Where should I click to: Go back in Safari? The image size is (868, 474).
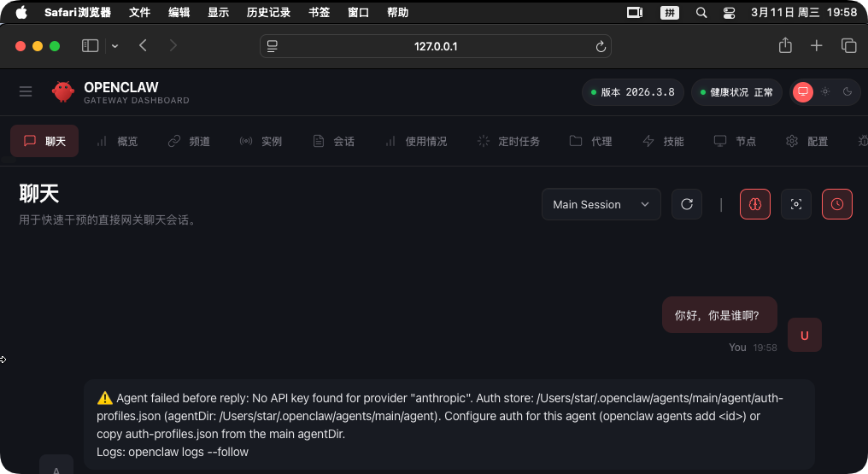point(143,45)
